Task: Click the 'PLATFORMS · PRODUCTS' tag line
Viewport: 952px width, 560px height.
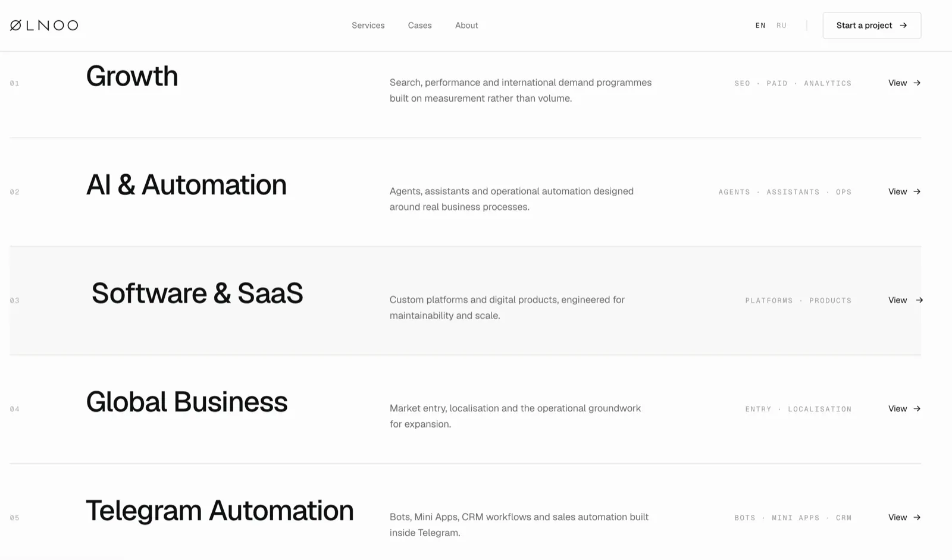Action: pyautogui.click(x=798, y=301)
